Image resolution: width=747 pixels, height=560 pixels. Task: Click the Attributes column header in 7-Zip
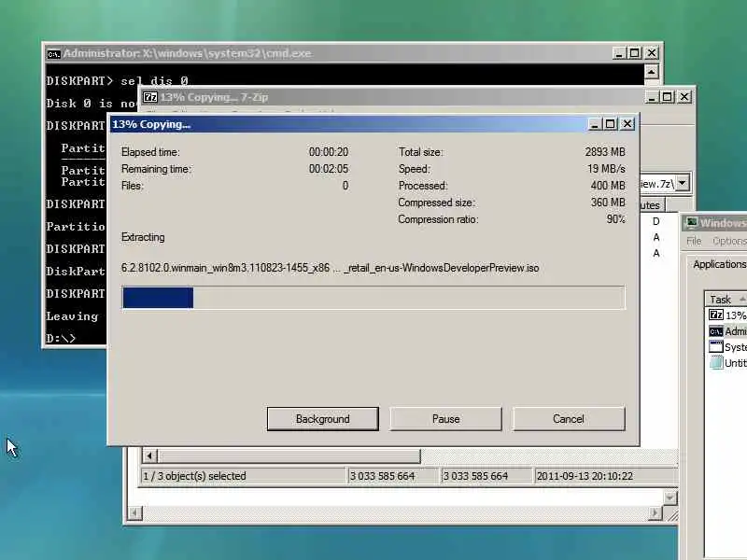[652, 205]
